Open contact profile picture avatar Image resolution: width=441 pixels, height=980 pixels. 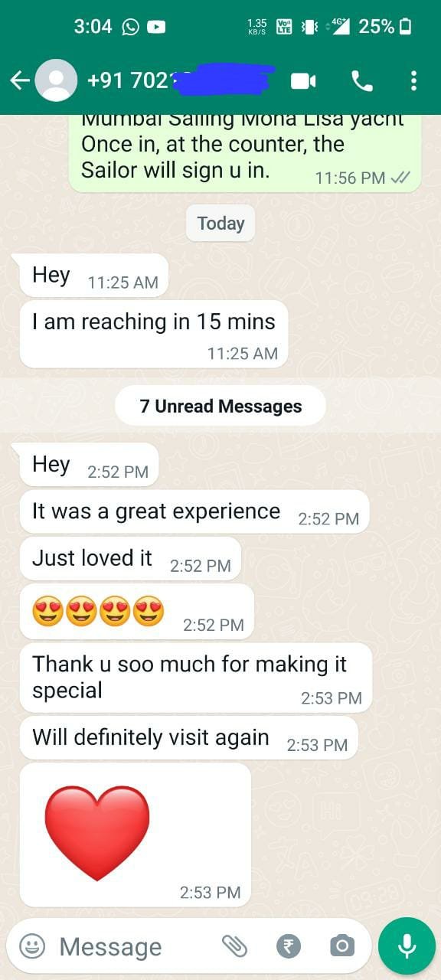(x=57, y=80)
